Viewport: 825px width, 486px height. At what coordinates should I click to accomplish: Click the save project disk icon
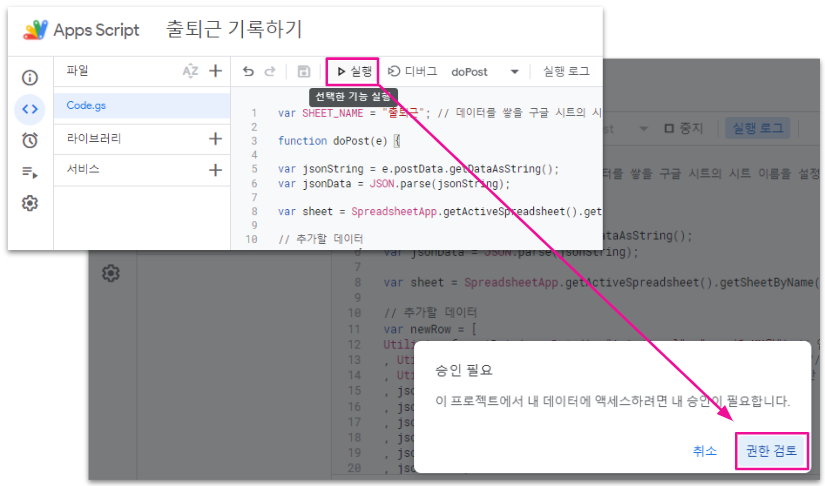click(x=304, y=72)
